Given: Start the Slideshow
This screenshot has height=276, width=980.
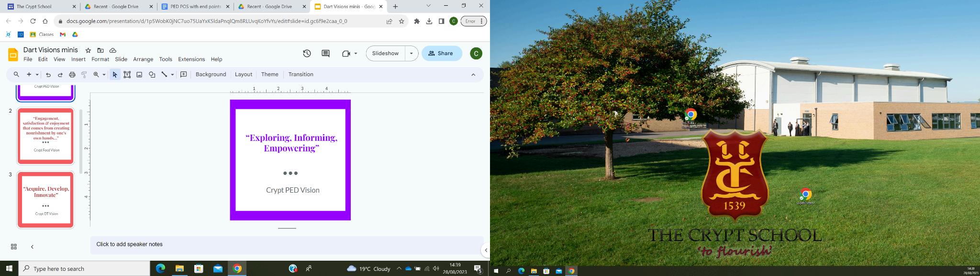Looking at the screenshot, I should (x=385, y=54).
